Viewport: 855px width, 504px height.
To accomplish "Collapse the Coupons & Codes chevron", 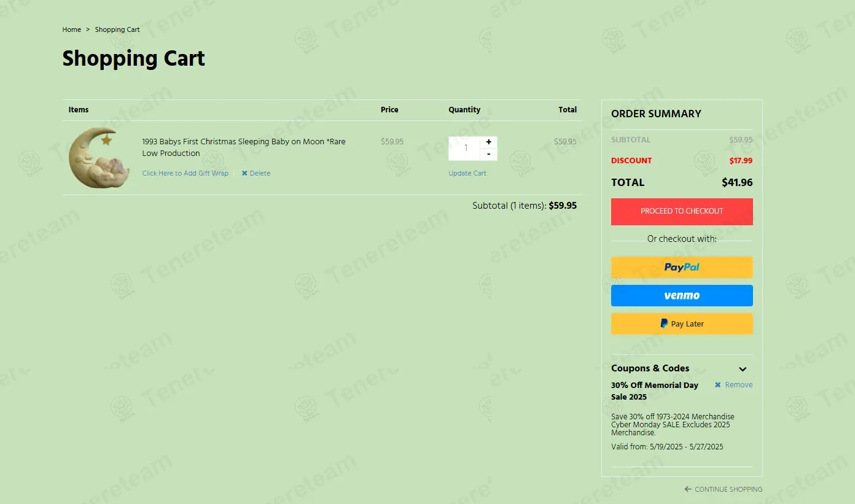I will [x=743, y=369].
